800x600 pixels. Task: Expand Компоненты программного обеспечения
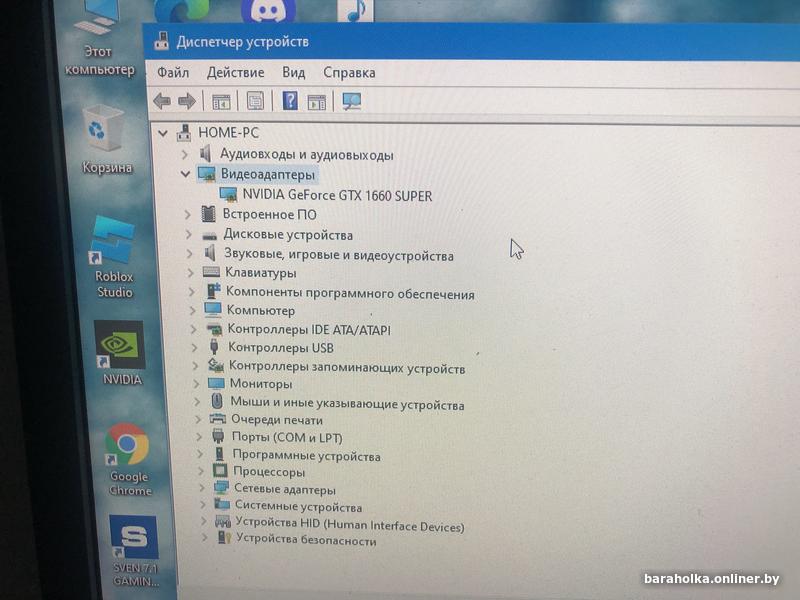pos(192,292)
